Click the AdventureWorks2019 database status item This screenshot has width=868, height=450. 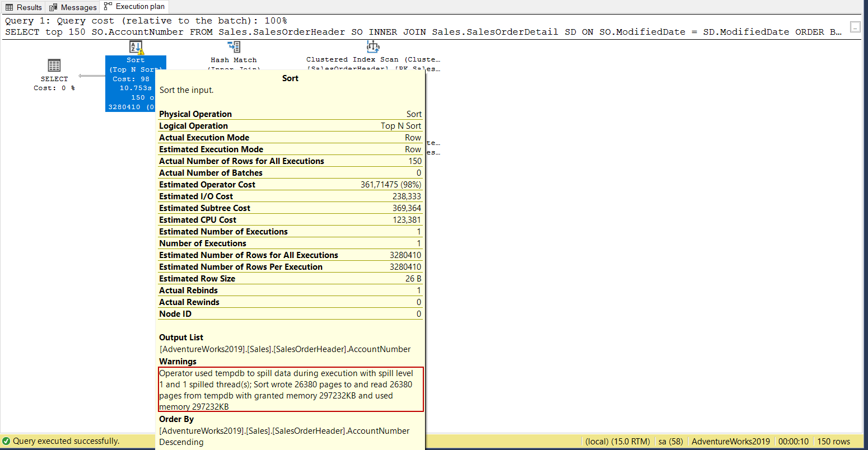(x=730, y=441)
